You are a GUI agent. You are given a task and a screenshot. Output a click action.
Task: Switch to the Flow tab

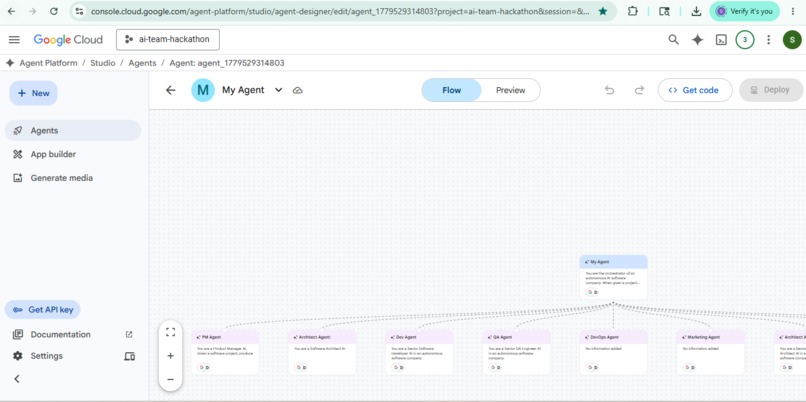[452, 90]
